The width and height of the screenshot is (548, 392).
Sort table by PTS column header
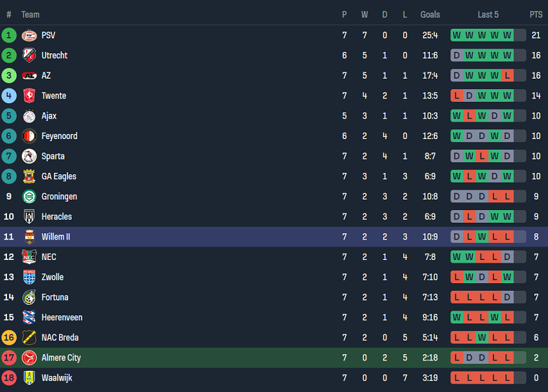[x=536, y=15]
